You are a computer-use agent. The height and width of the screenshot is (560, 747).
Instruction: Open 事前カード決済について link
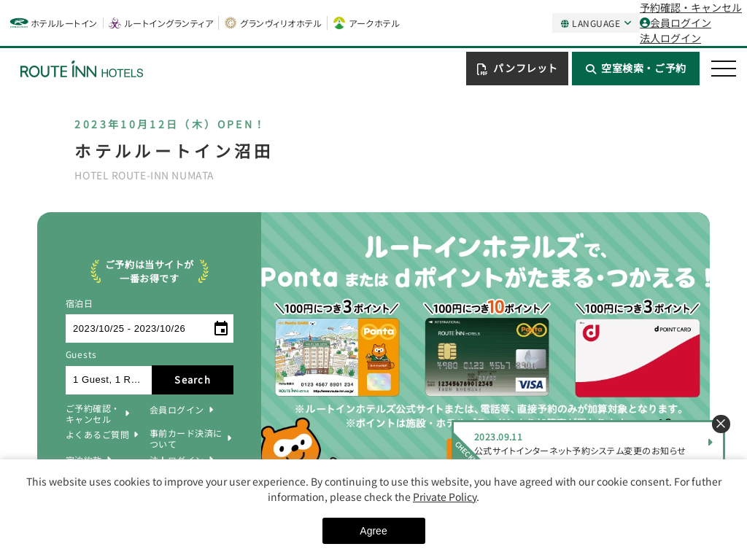tap(190, 438)
